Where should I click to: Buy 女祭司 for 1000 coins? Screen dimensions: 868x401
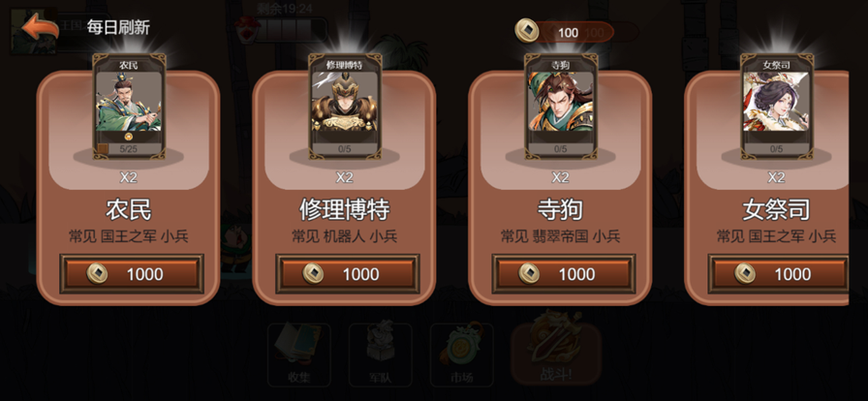(x=779, y=273)
